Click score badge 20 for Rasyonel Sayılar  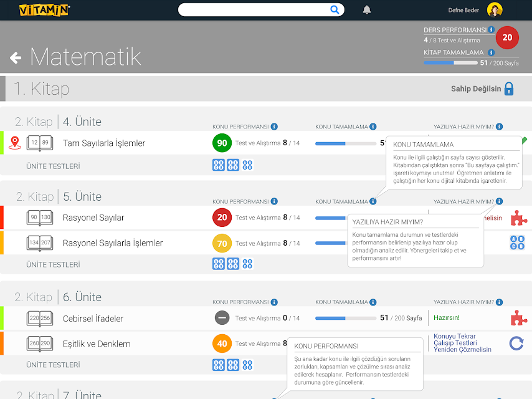click(x=222, y=218)
